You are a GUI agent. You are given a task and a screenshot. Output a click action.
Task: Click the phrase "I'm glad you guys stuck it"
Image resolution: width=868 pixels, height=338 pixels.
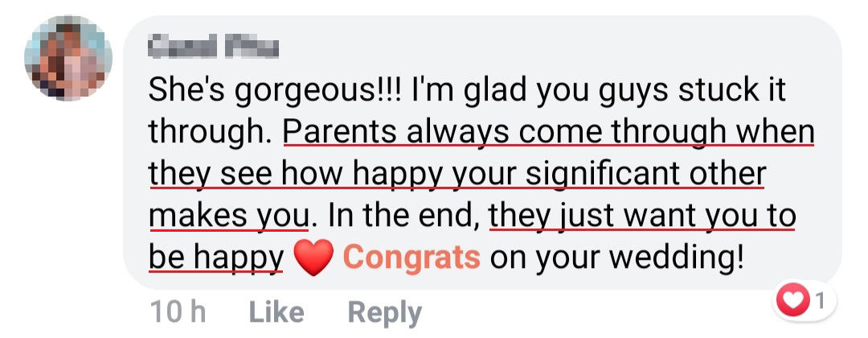[599, 91]
